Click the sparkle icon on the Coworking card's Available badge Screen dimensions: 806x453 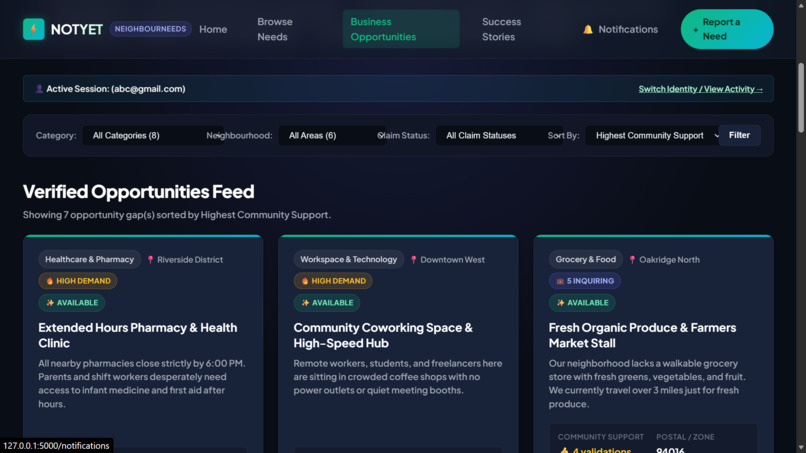coord(305,303)
